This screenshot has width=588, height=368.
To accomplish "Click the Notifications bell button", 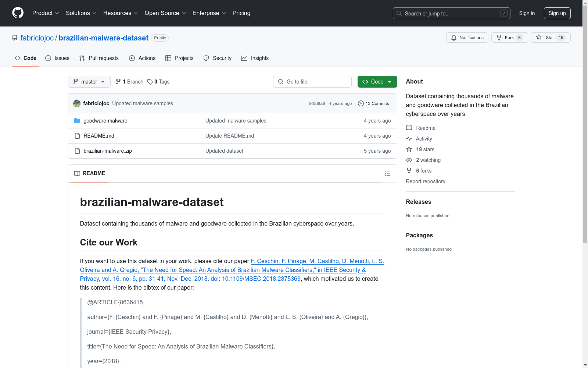I will pos(467,38).
